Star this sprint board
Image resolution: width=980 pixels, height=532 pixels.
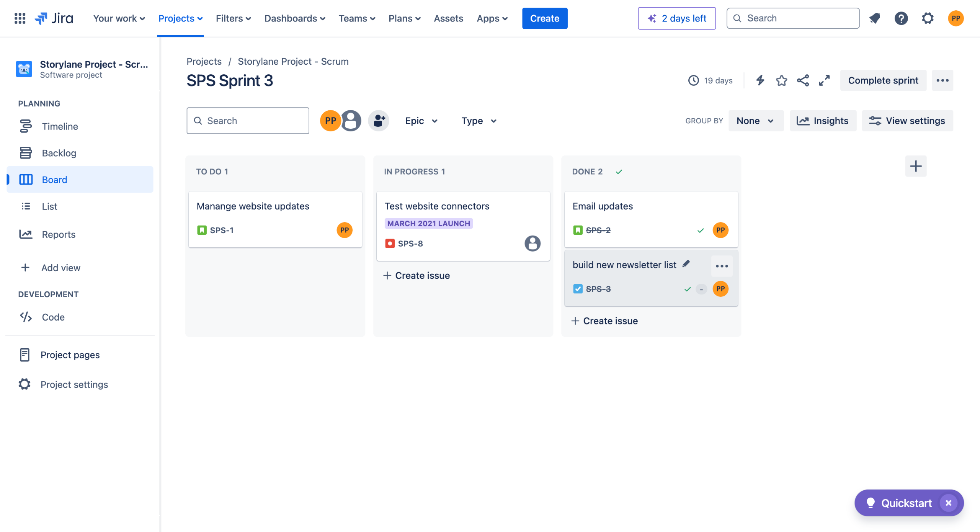[781, 80]
